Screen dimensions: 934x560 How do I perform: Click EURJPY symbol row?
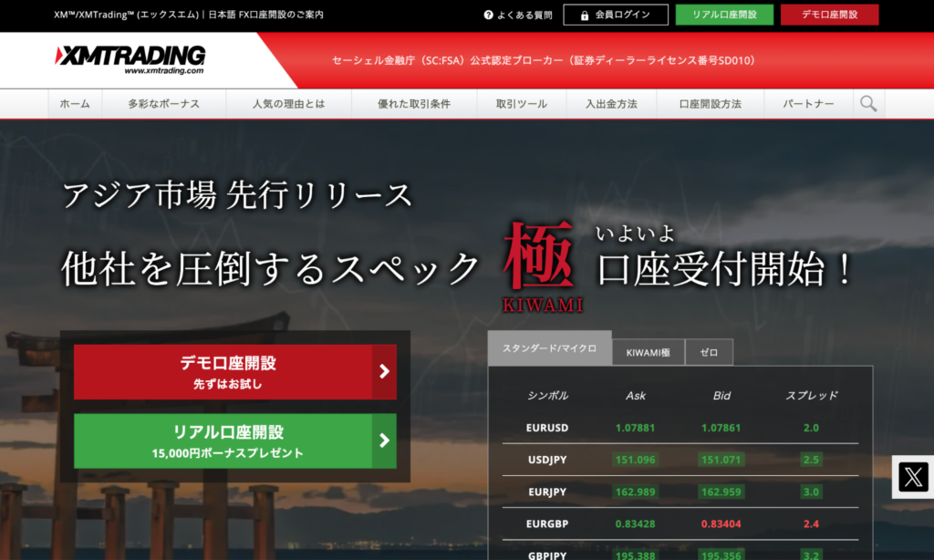pyautogui.click(x=680, y=493)
